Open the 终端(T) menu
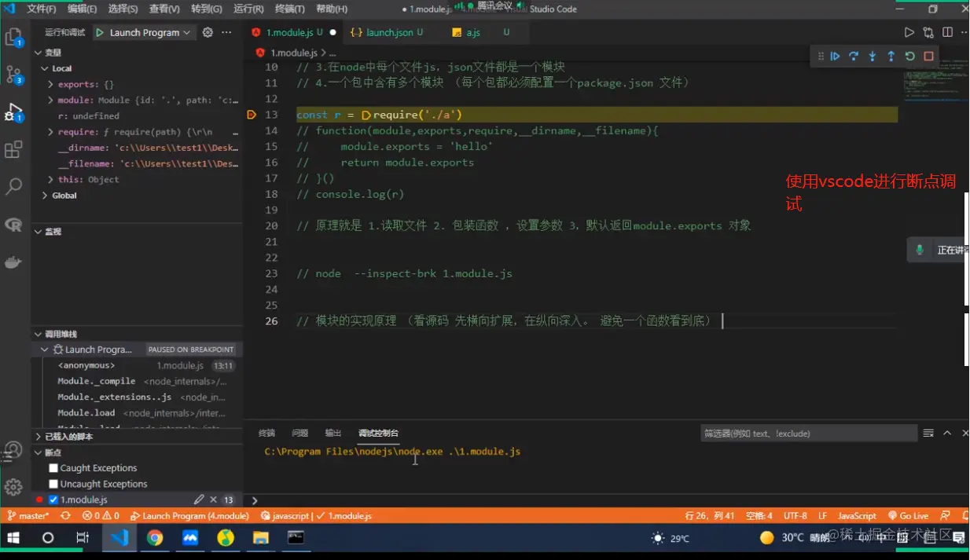 coord(289,9)
